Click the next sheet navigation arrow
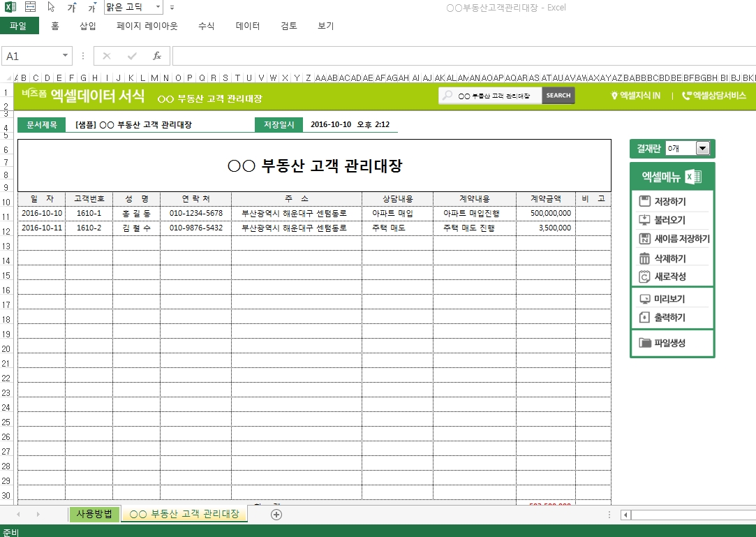Viewport: 756px width, 537px height. (38, 515)
